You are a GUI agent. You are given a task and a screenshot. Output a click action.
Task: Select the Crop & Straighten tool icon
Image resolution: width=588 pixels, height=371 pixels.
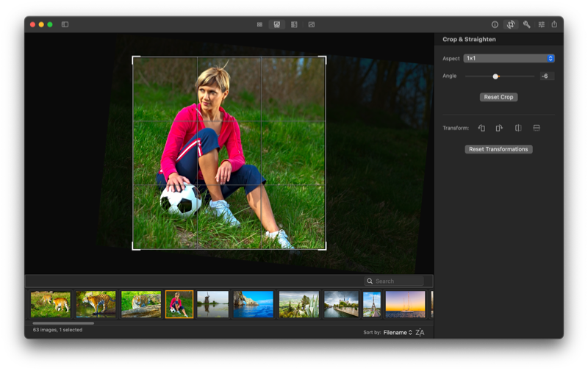coord(510,24)
